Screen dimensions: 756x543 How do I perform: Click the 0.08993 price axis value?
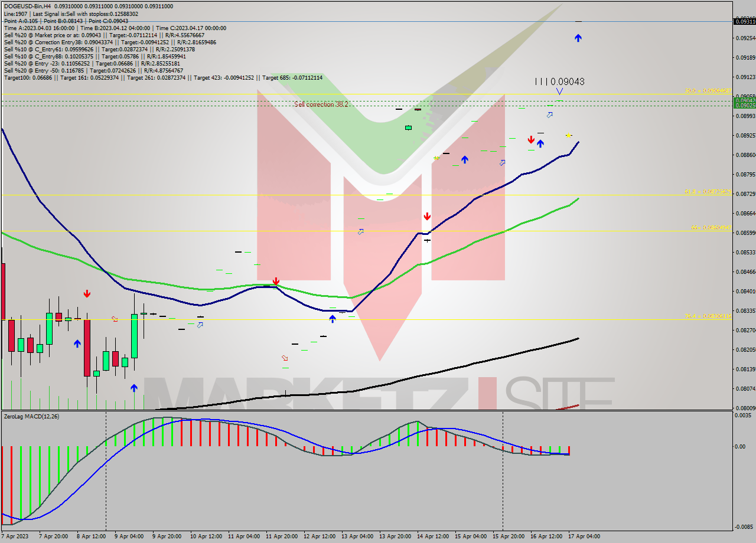[745, 116]
